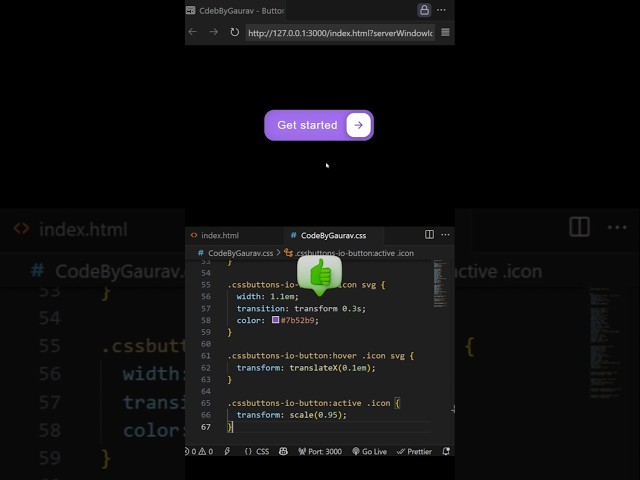Click the '#7b52b9' color value text
This screenshot has height=480, width=640.
coord(299,320)
